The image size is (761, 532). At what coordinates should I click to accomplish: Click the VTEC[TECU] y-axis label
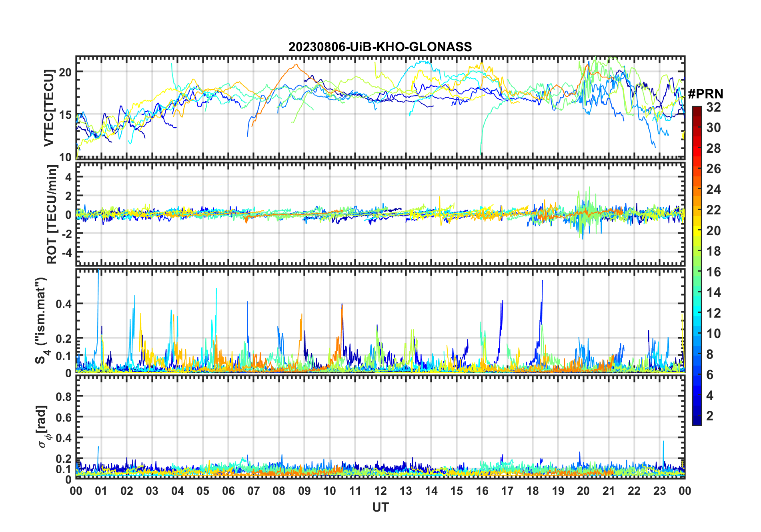click(x=49, y=108)
